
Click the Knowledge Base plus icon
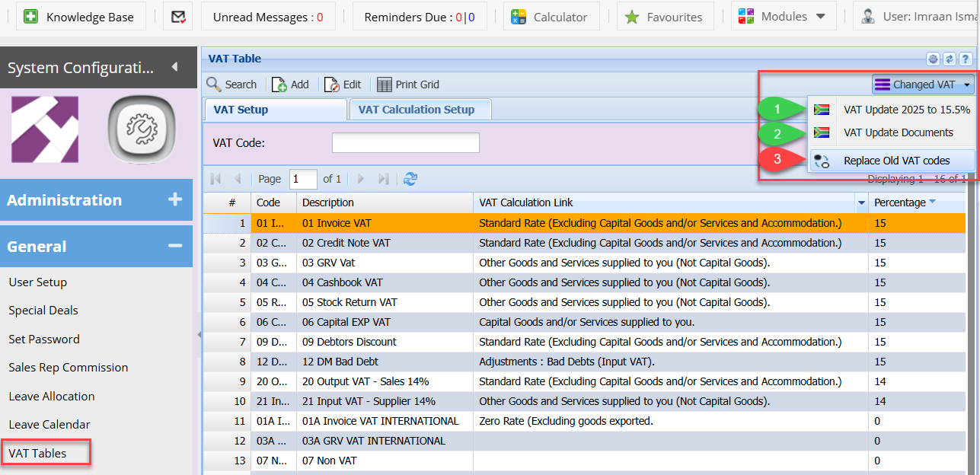[30, 17]
